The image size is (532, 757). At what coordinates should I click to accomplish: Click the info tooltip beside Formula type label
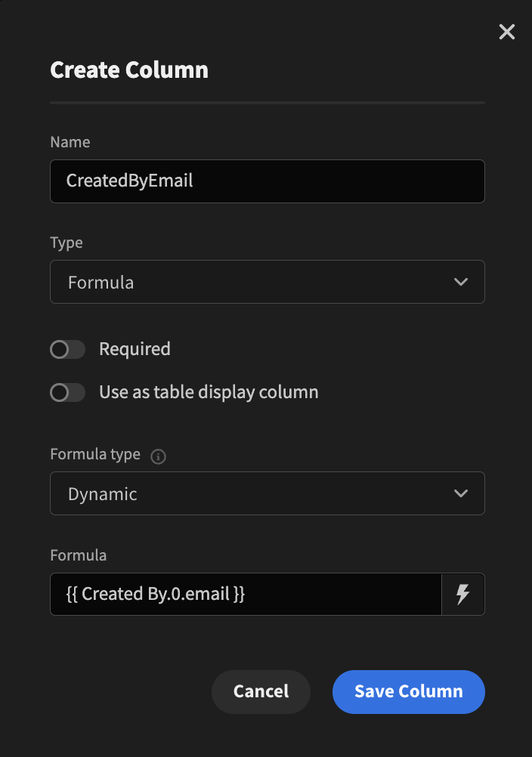(159, 456)
